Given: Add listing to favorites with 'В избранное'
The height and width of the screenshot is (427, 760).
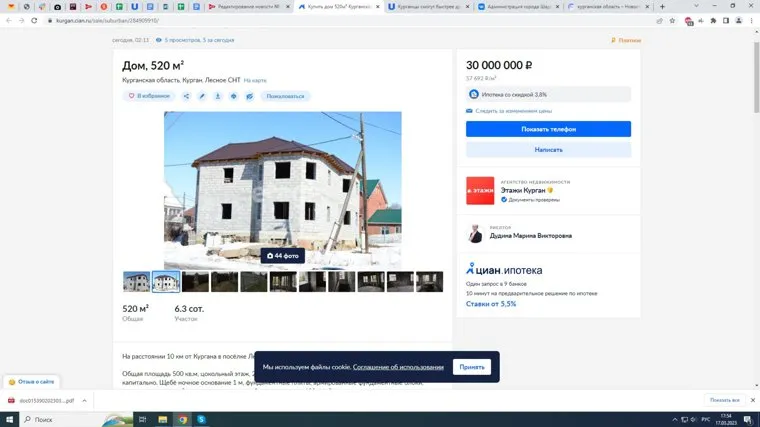Looking at the screenshot, I should [149, 96].
